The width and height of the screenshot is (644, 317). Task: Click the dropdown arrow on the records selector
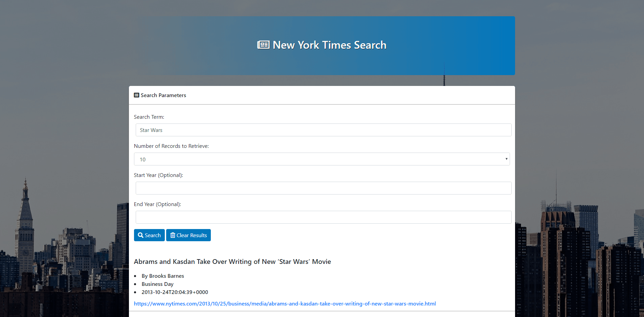click(x=506, y=159)
